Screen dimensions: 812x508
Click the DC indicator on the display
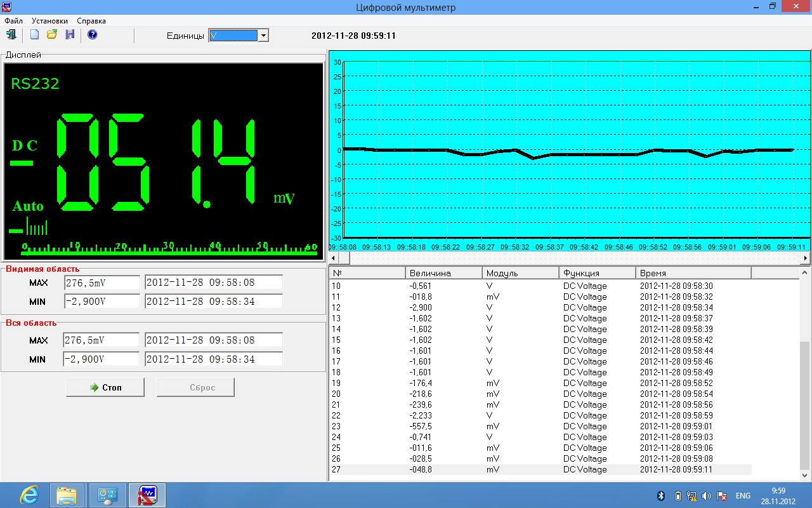pyautogui.click(x=25, y=145)
